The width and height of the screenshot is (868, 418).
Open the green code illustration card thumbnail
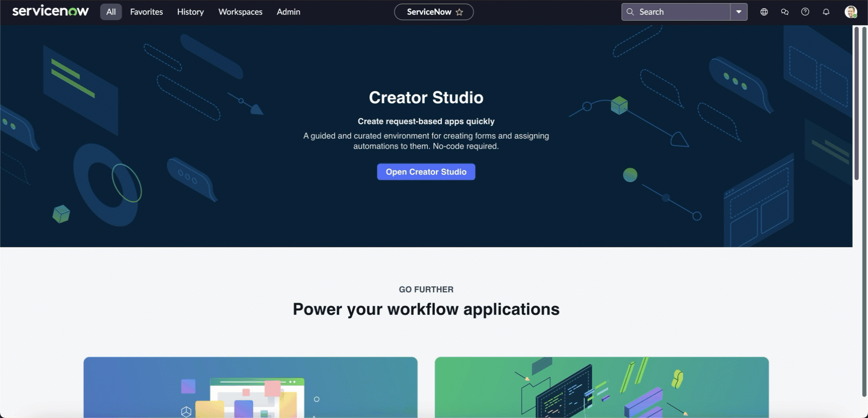point(602,388)
